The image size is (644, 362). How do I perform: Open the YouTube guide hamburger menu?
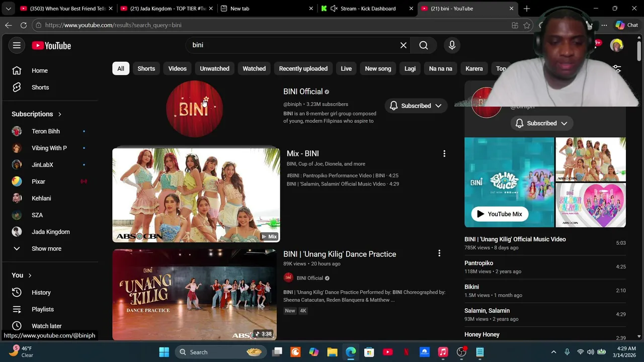tap(17, 45)
